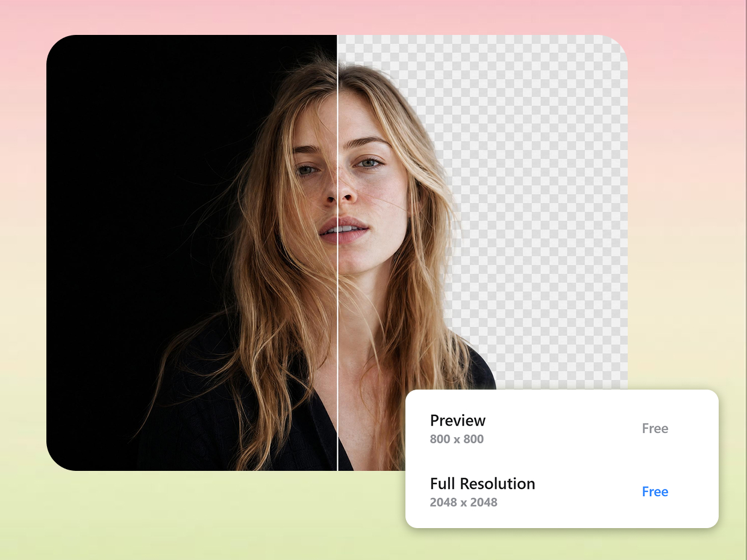Screen dimensions: 747x560
Task: Click the gray Free label beside Preview
Action: click(655, 429)
